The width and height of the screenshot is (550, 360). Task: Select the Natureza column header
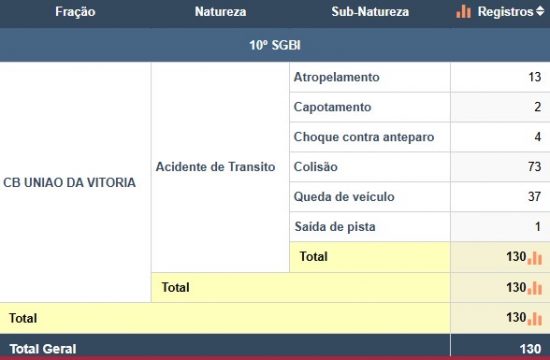tap(220, 12)
